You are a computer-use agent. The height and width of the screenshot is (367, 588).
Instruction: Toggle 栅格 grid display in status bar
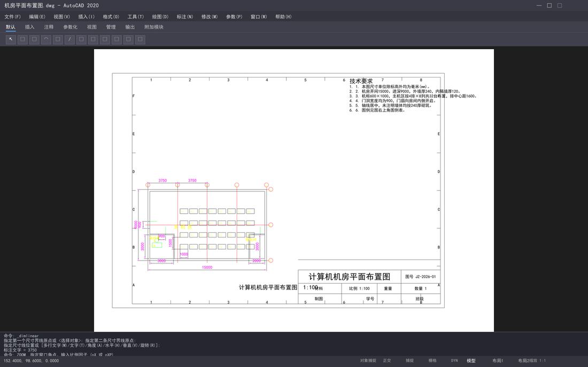pyautogui.click(x=432, y=361)
